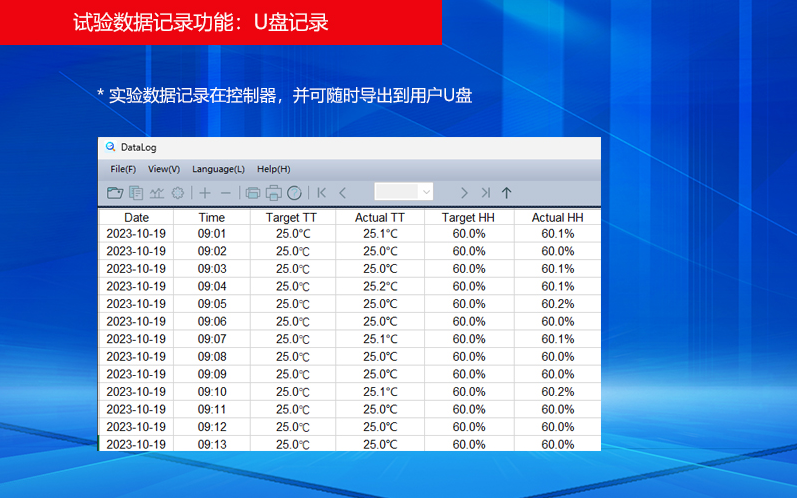Click the up arrow toolbar icon

506,193
